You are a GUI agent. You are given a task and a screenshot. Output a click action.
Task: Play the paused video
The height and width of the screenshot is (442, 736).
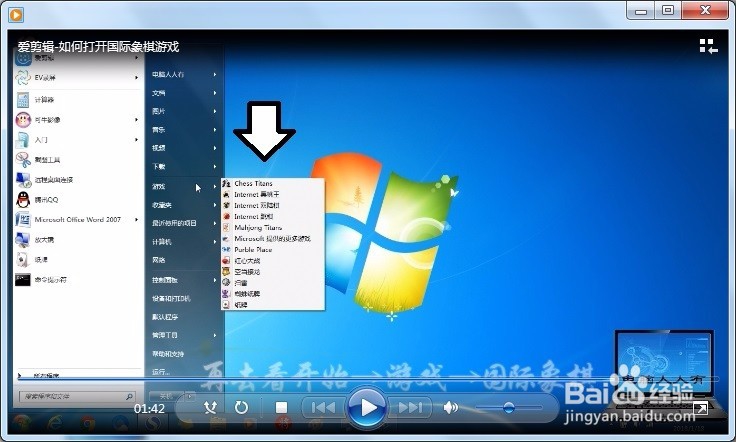coord(367,408)
